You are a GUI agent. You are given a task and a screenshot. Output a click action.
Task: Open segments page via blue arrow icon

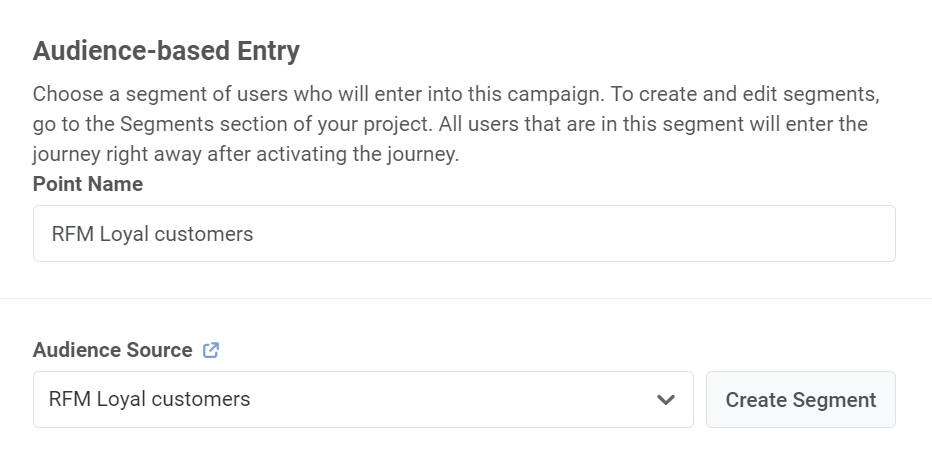pos(211,350)
